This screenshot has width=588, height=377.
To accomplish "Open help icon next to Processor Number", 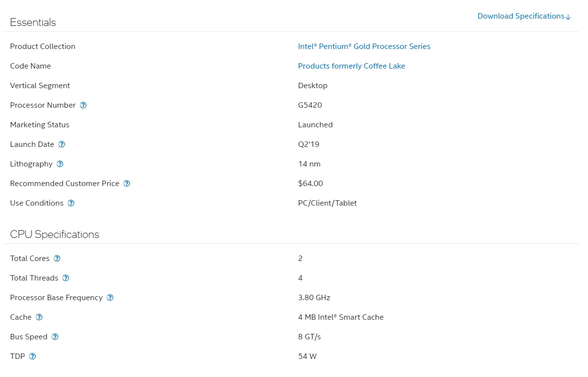I will pyautogui.click(x=83, y=105).
